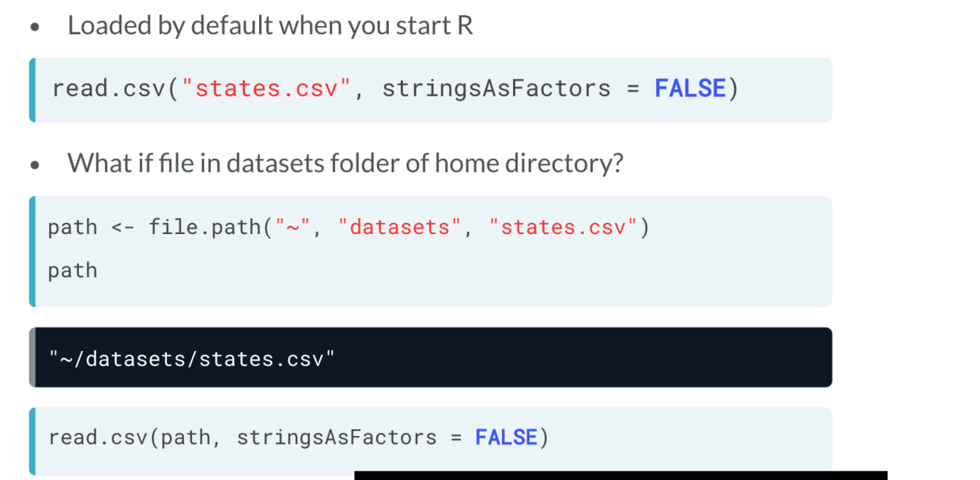The height and width of the screenshot is (480, 980).
Task: Click the red "datasets" string argument
Action: [399, 228]
